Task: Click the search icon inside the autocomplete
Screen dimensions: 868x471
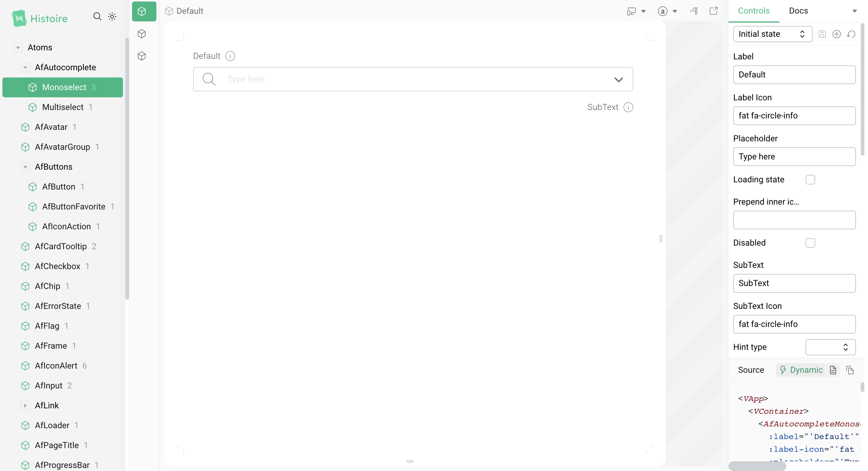Action: [209, 79]
